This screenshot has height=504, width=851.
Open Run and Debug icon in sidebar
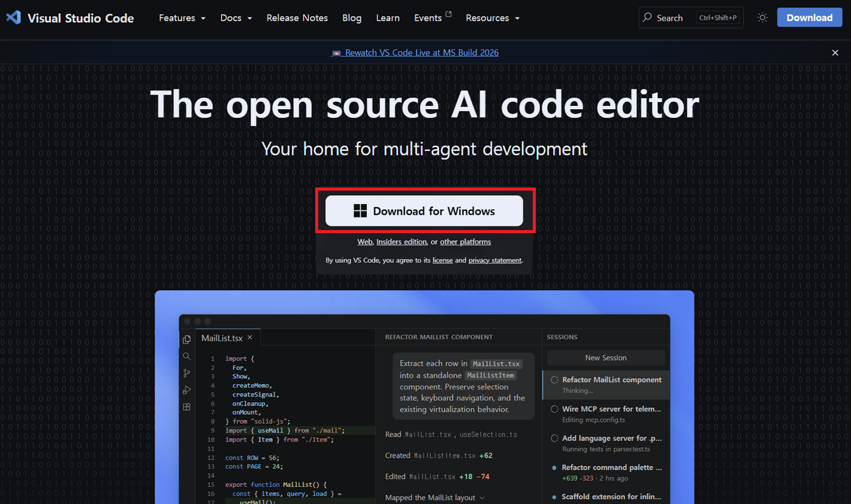(187, 390)
